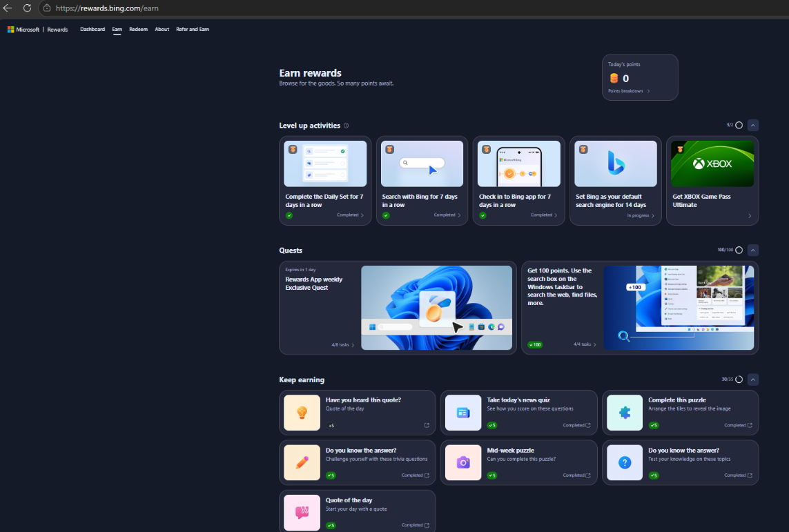
Task: View the 4/8 tasks quest details
Action: 342,345
